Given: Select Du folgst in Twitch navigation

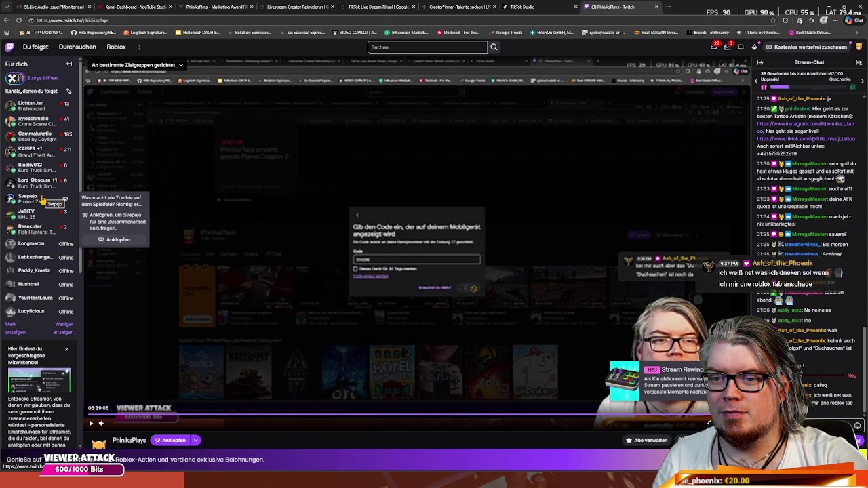Looking at the screenshot, I should point(35,47).
